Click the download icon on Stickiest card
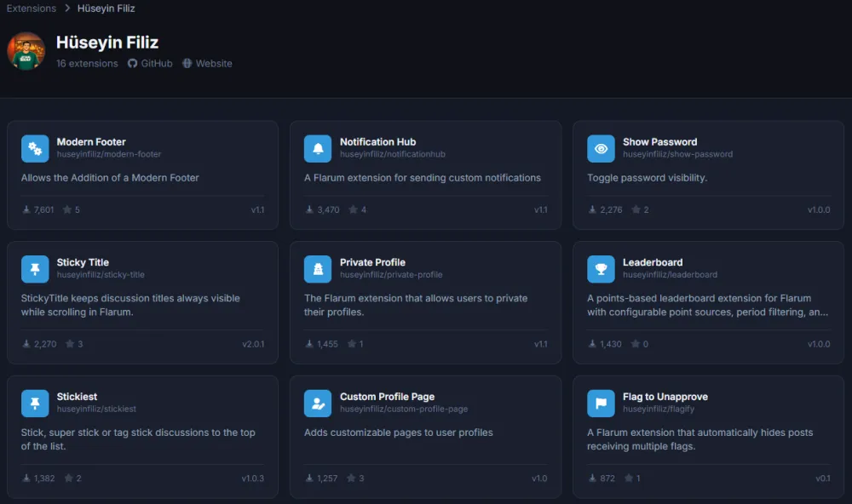The image size is (852, 504). coord(26,478)
